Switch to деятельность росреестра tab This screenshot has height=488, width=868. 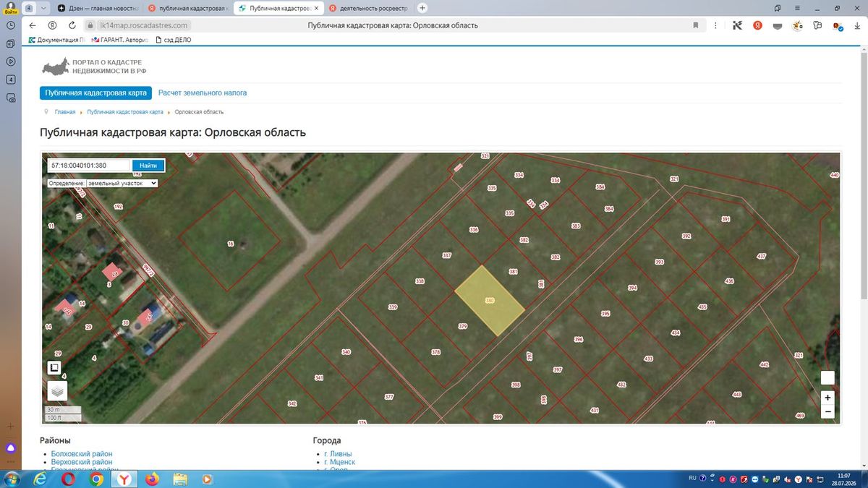coord(369,8)
